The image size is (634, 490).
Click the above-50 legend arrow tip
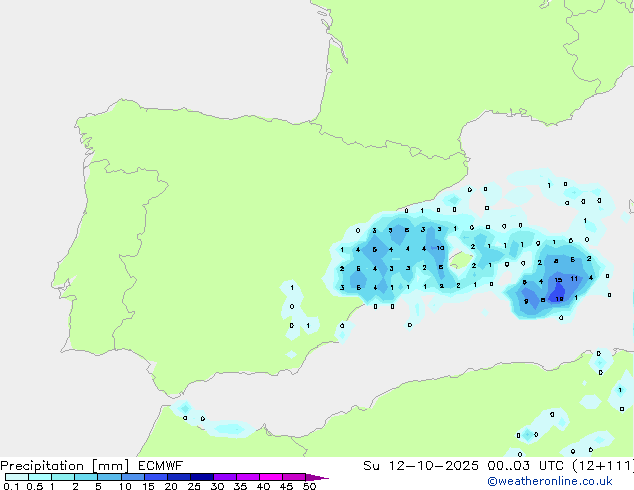(317, 477)
